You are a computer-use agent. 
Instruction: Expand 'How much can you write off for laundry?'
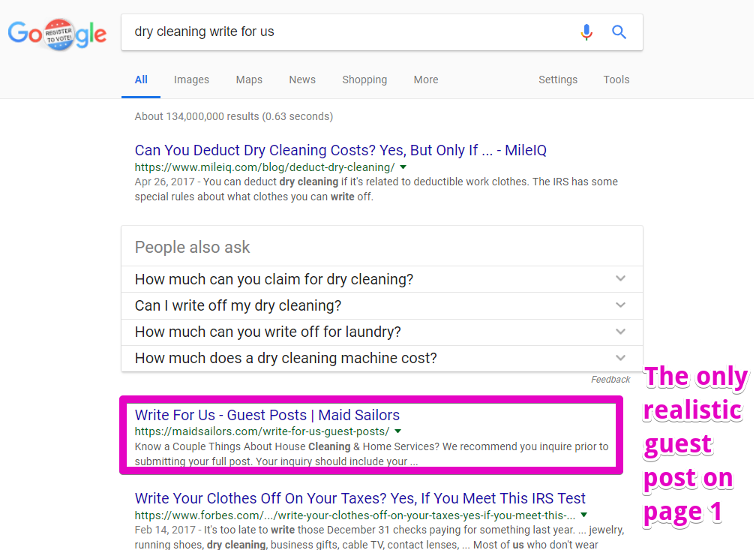382,332
